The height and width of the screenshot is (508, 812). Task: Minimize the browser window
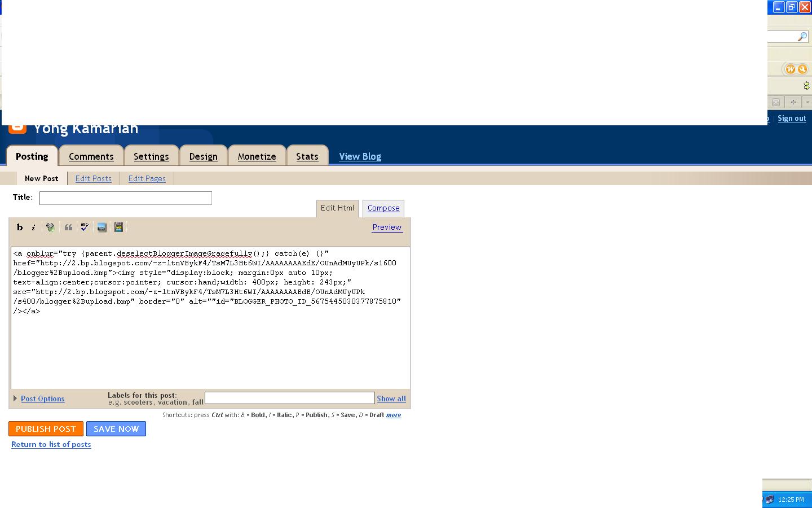tap(779, 7)
